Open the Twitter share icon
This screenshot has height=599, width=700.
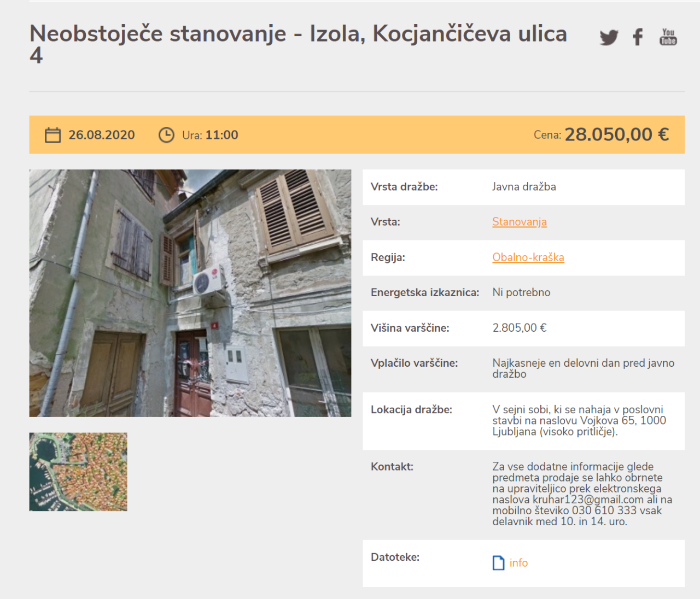(609, 37)
